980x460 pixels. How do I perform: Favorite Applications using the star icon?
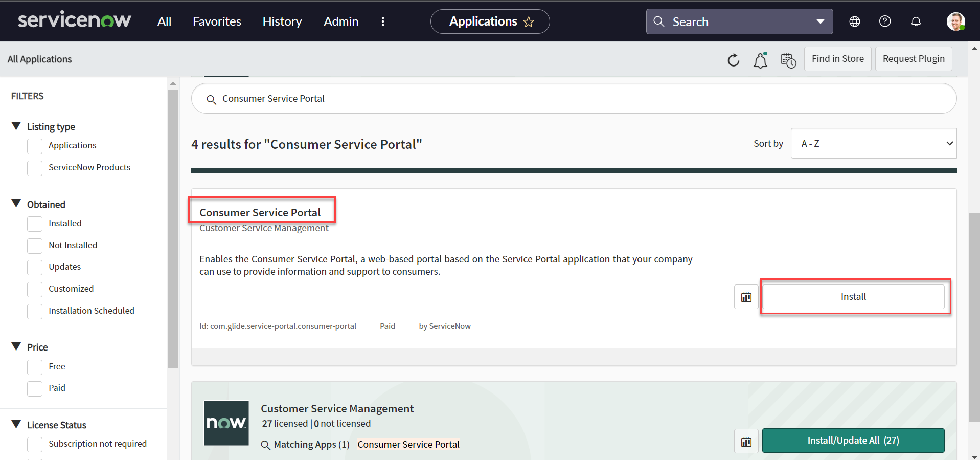(x=529, y=22)
